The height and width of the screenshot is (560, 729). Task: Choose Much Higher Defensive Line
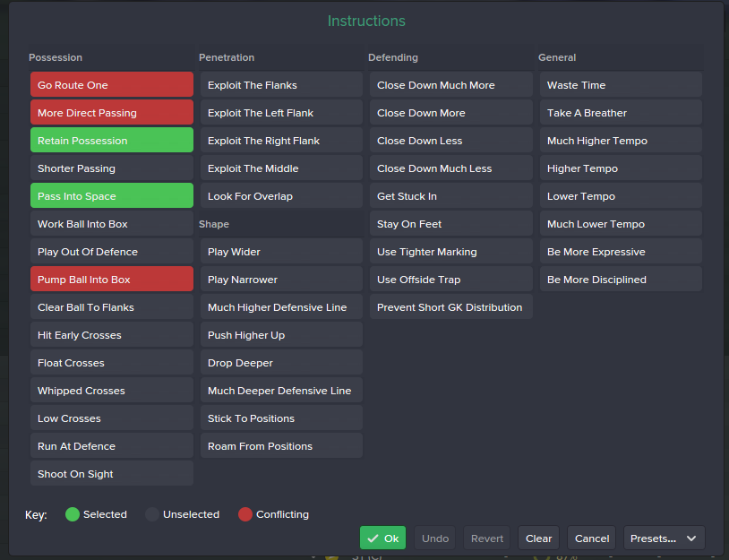pos(281,306)
